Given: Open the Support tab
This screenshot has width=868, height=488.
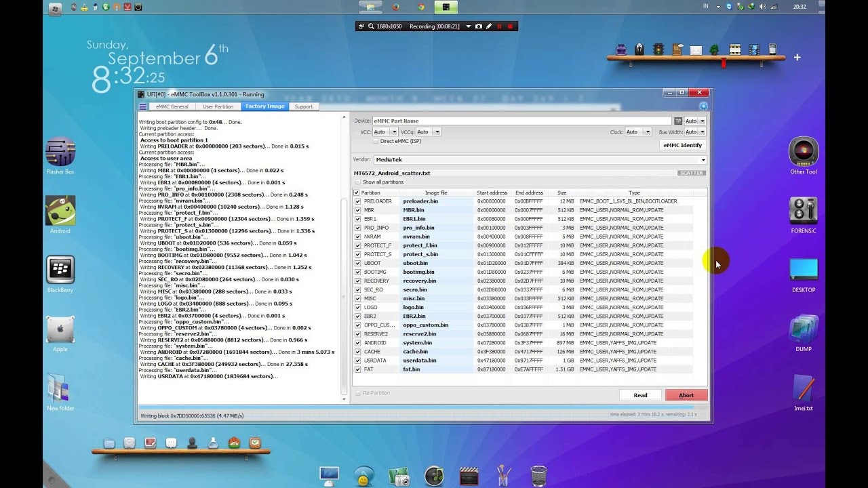Looking at the screenshot, I should point(304,106).
